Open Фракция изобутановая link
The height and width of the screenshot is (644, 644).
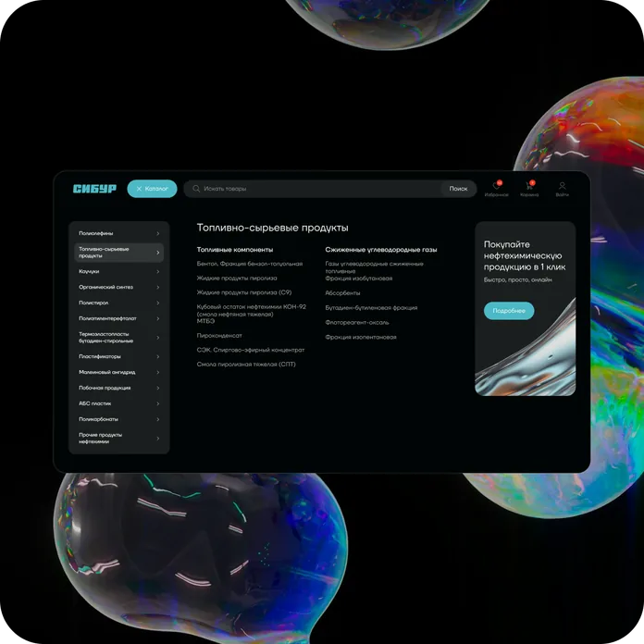359,279
